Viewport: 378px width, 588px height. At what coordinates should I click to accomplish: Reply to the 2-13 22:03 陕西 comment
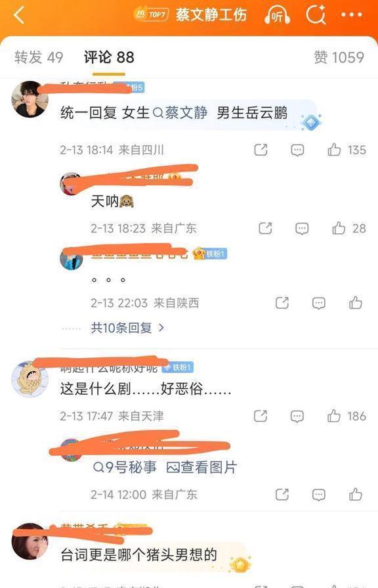coord(319,303)
